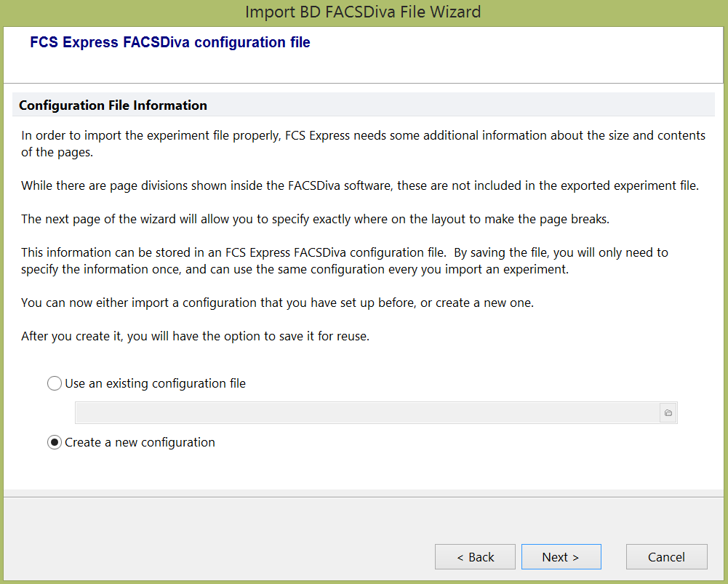Go back with the Back button
Viewport: 728px width, 584px height.
point(475,557)
